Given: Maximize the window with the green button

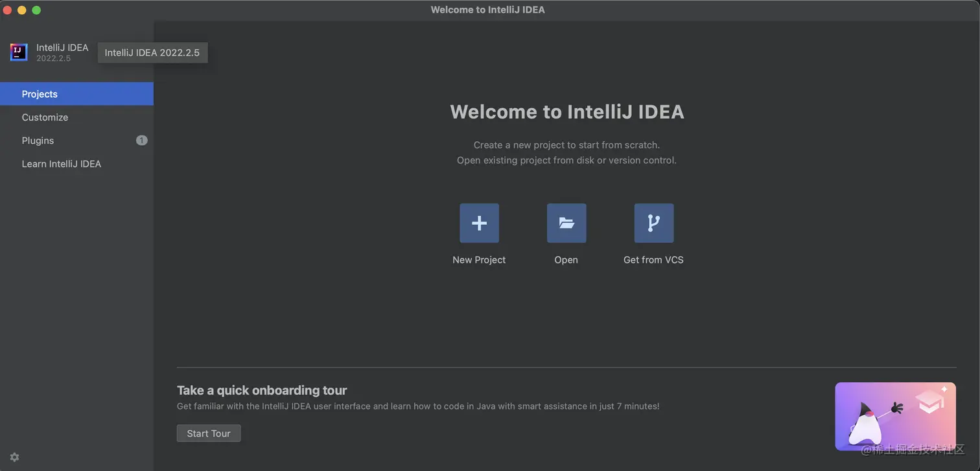Looking at the screenshot, I should [36, 10].
